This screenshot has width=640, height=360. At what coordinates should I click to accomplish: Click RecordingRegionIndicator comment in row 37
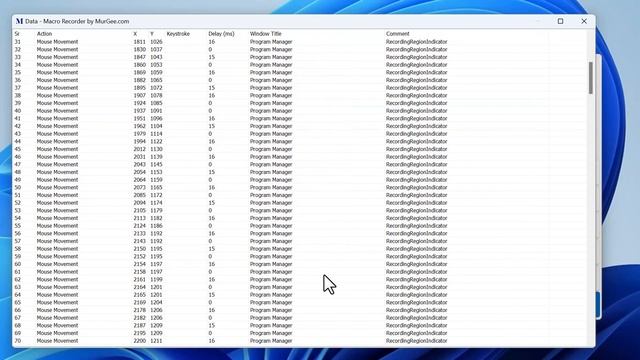coord(416,88)
